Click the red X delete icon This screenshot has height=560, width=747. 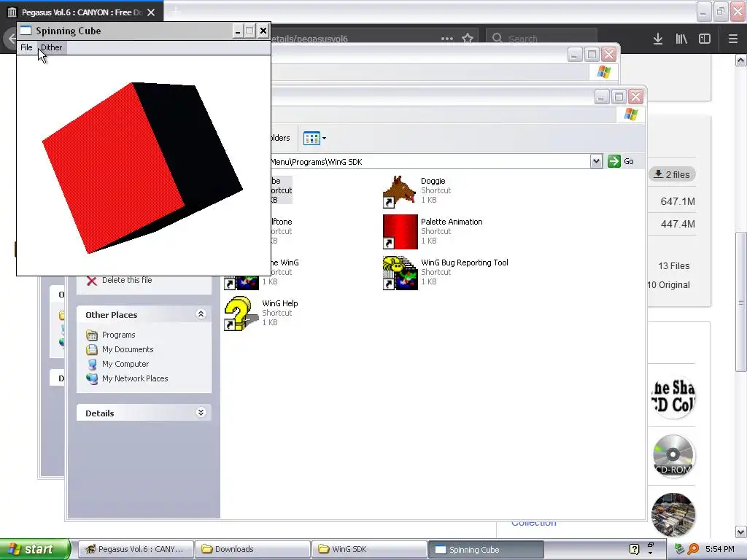click(x=92, y=281)
